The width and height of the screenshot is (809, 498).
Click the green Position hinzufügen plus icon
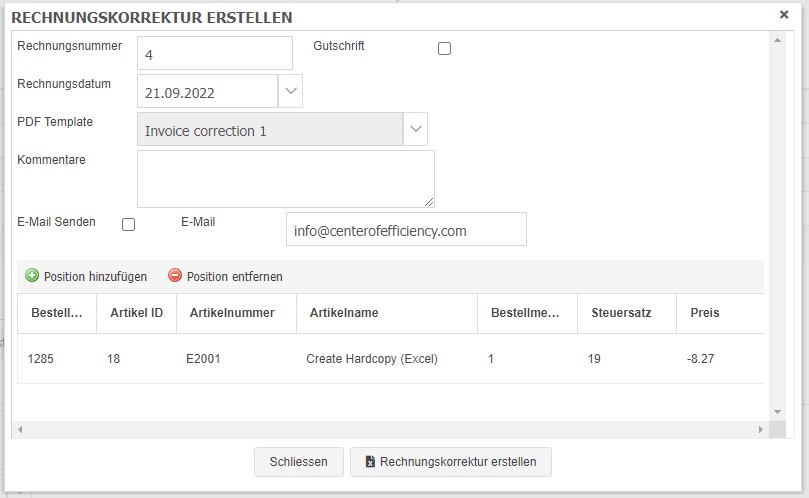pyautogui.click(x=32, y=276)
